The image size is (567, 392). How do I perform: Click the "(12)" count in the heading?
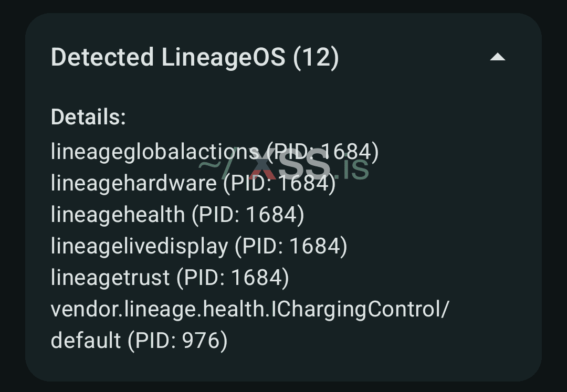click(316, 57)
